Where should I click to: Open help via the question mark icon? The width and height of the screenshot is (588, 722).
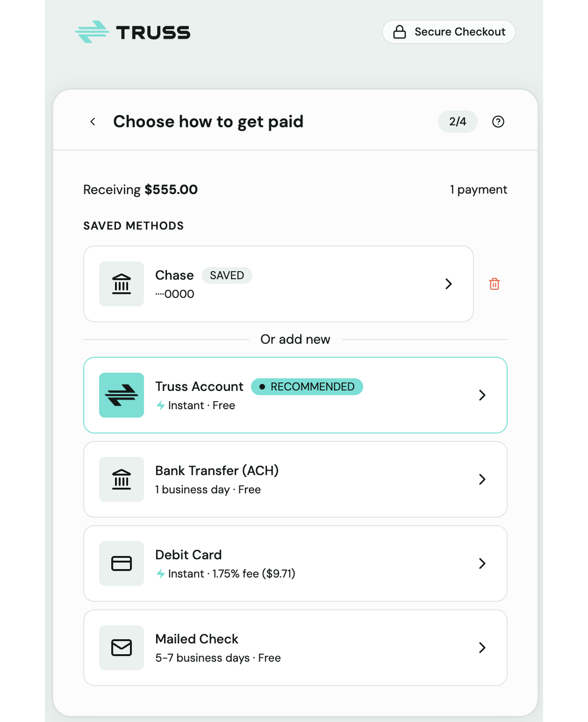click(498, 121)
